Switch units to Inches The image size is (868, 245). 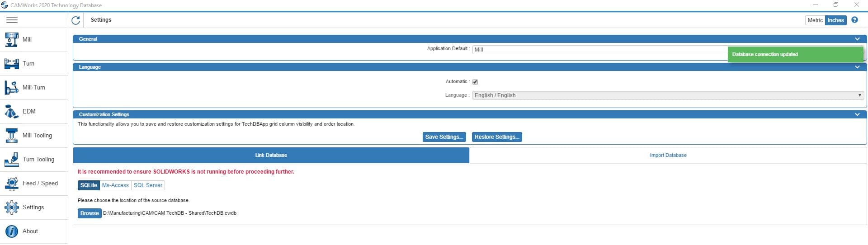point(835,20)
